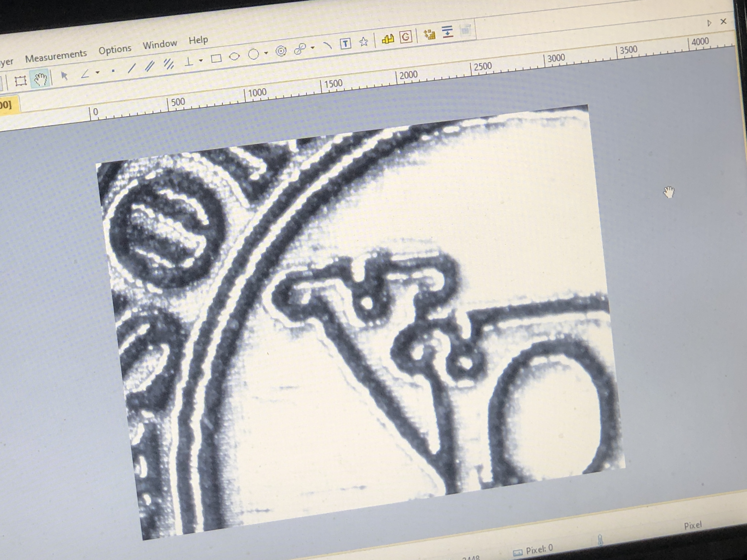Insert a Text annotation
The width and height of the screenshot is (747, 560).
coord(346,44)
